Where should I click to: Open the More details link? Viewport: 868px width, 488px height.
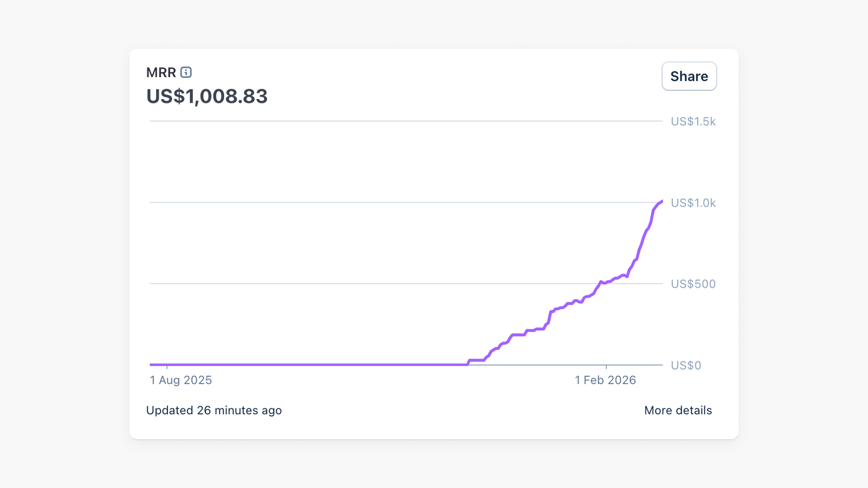coord(678,410)
